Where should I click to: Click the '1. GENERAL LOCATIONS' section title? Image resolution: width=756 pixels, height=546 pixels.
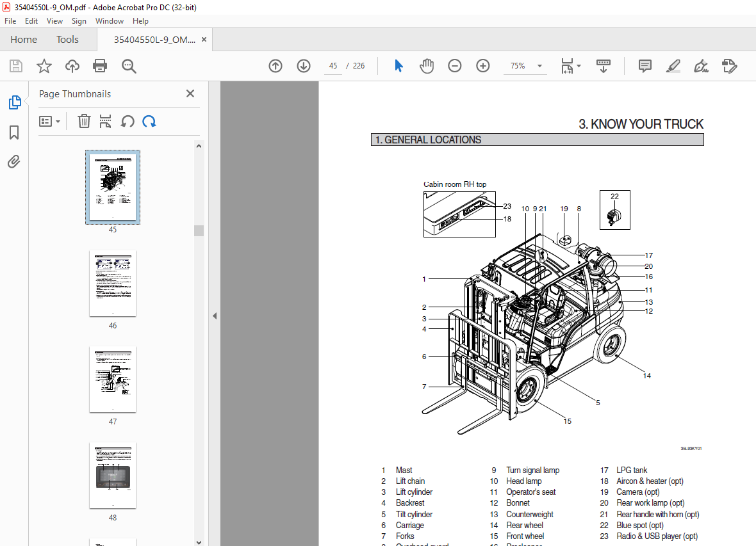click(x=428, y=140)
